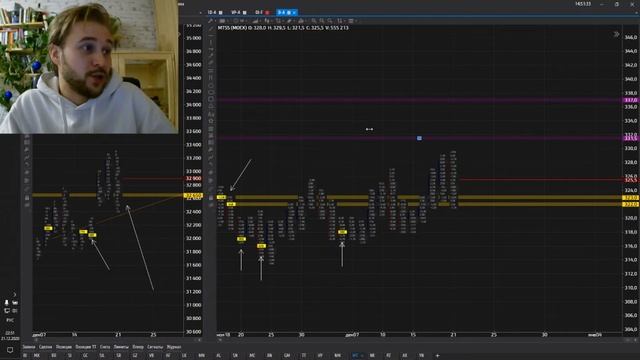640x360 pixels.
Task: Click the MTSS (MOEX) chart title text
Action: pyautogui.click(x=232, y=28)
